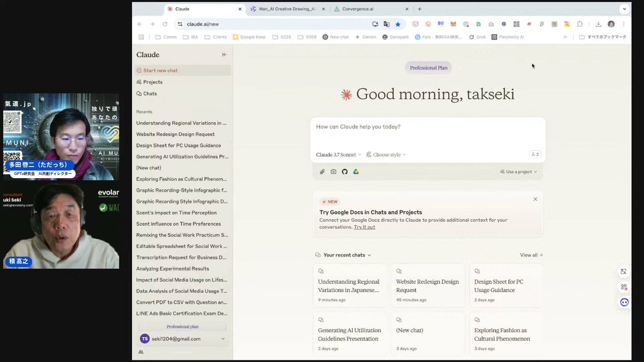
Task: Open the Chrome extensions puzzle icon
Action: coord(580,24)
